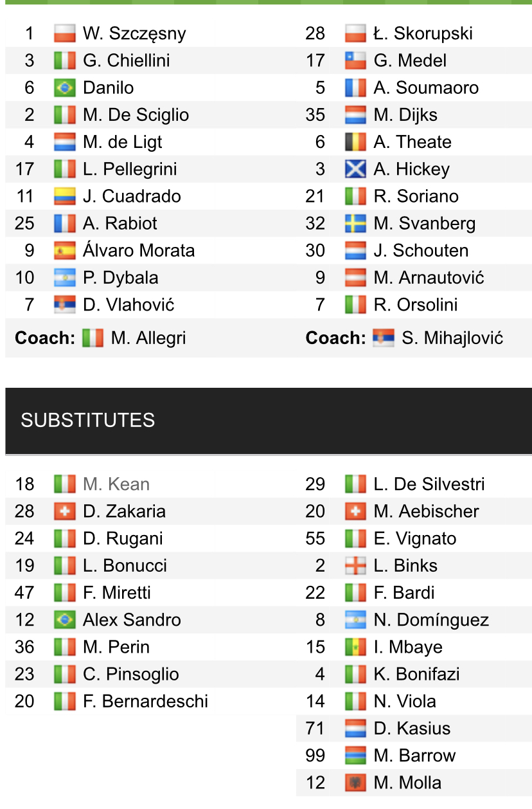Click the Albanian flag next to M. Molla
Image resolution: width=532 pixels, height=809 pixels.
pos(355,783)
